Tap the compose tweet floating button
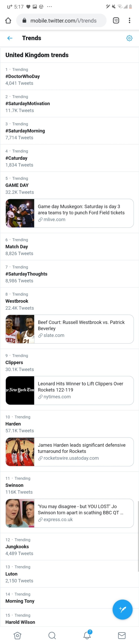Screen dimensions: 139x644 click(122, 609)
